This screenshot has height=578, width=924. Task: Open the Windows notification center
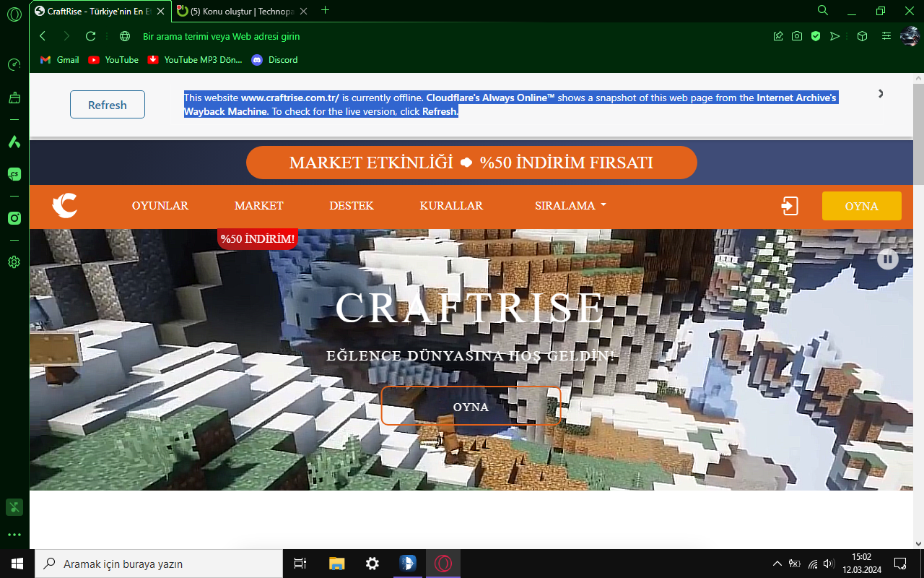(x=900, y=564)
